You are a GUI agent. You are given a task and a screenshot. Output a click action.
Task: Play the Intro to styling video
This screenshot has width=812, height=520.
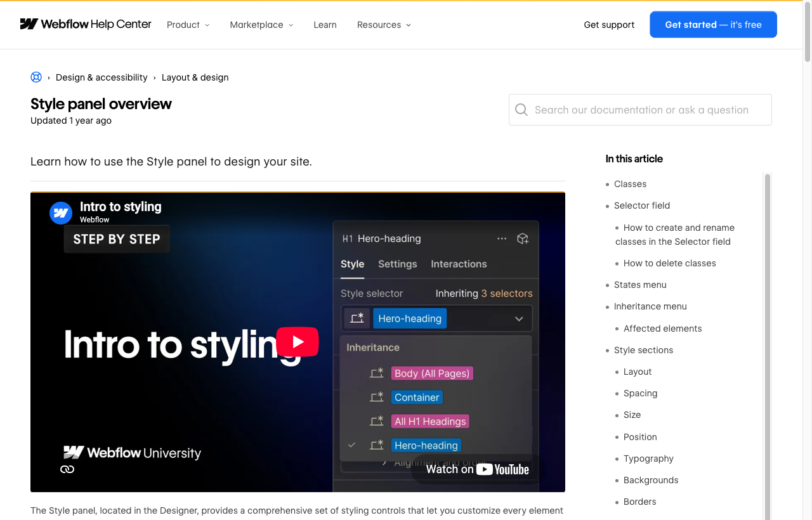298,342
